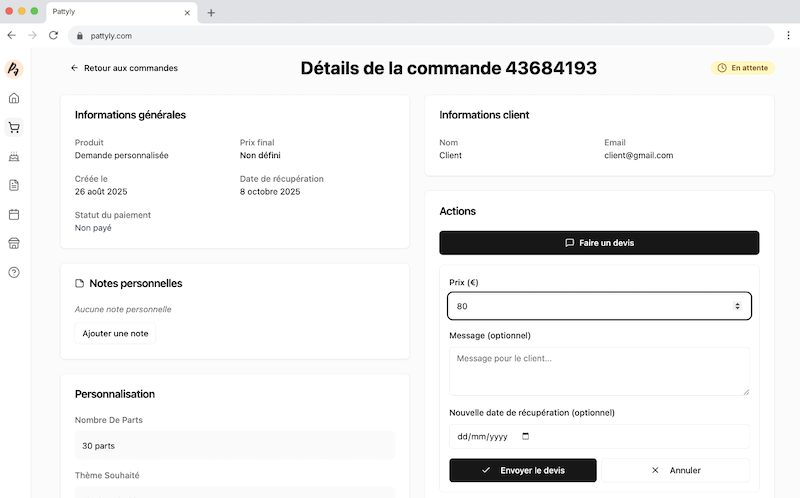The image size is (800, 498).
Task: Click the Faire un devis button
Action: [x=599, y=243]
